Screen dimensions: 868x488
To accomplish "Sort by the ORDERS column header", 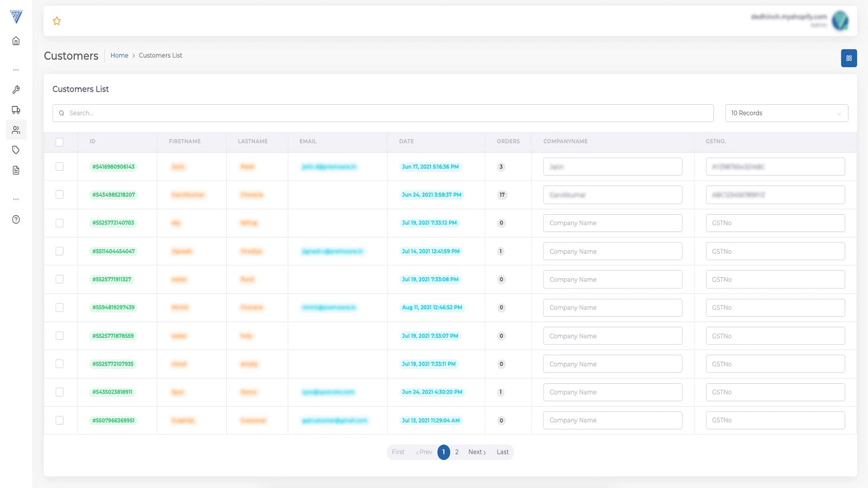I will pos(508,142).
